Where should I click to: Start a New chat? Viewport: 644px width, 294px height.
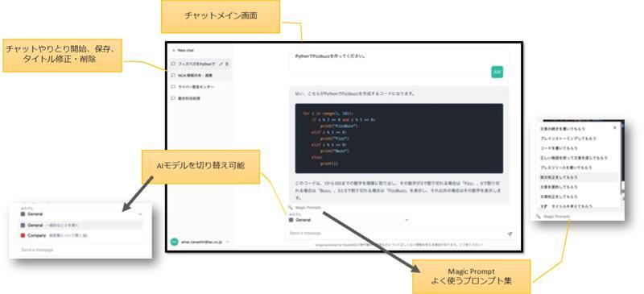(184, 50)
